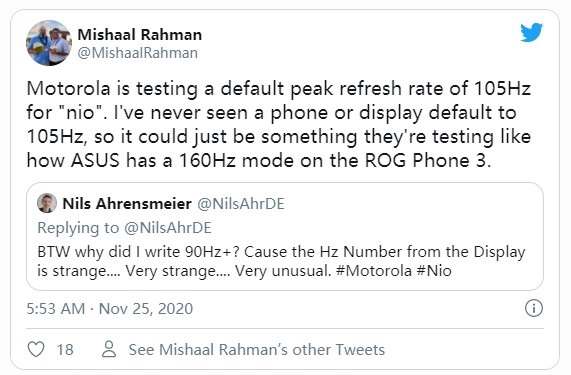The image size is (571, 375).
Task: Click the Twitter bird logo
Action: pos(531,32)
